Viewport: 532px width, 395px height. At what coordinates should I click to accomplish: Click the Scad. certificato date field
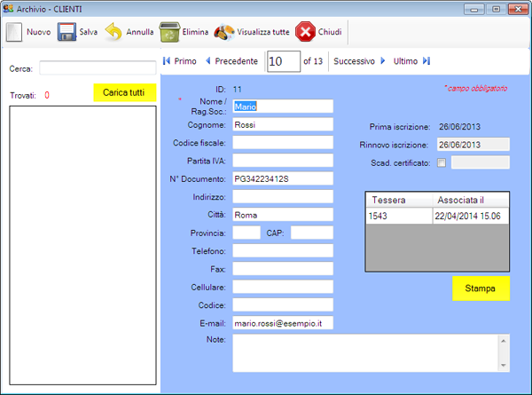tap(481, 162)
